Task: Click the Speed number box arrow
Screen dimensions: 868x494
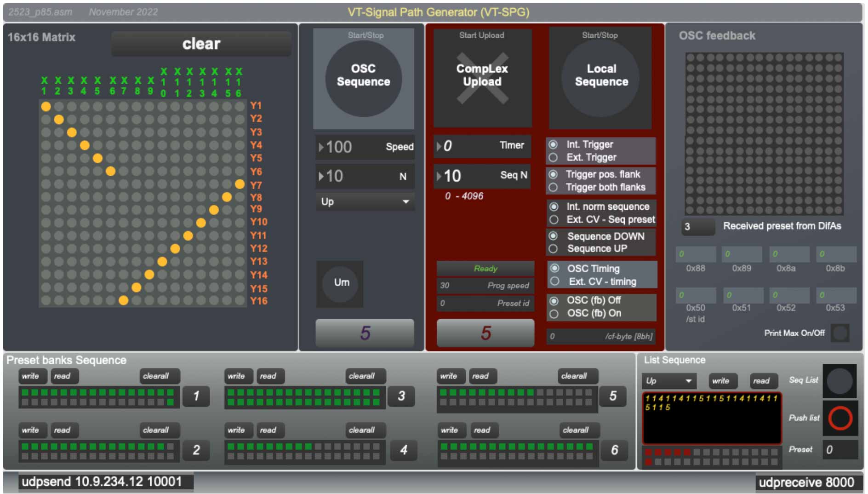Action: (x=321, y=147)
